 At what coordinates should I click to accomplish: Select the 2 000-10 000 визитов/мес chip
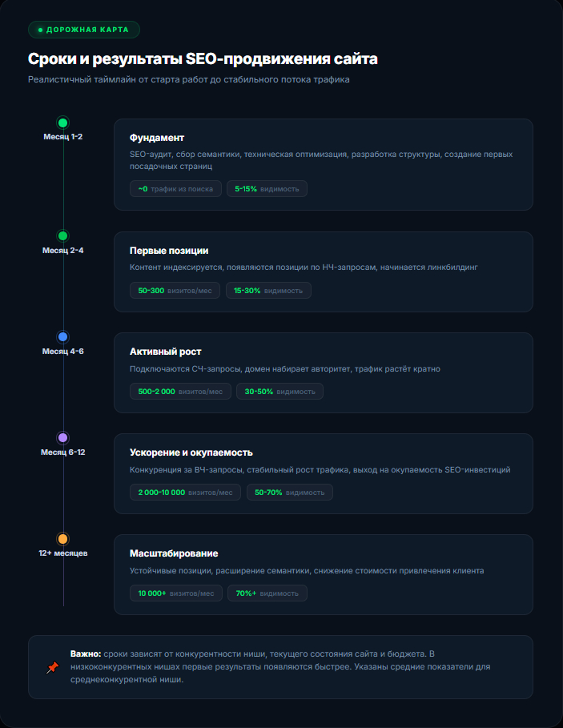(185, 492)
